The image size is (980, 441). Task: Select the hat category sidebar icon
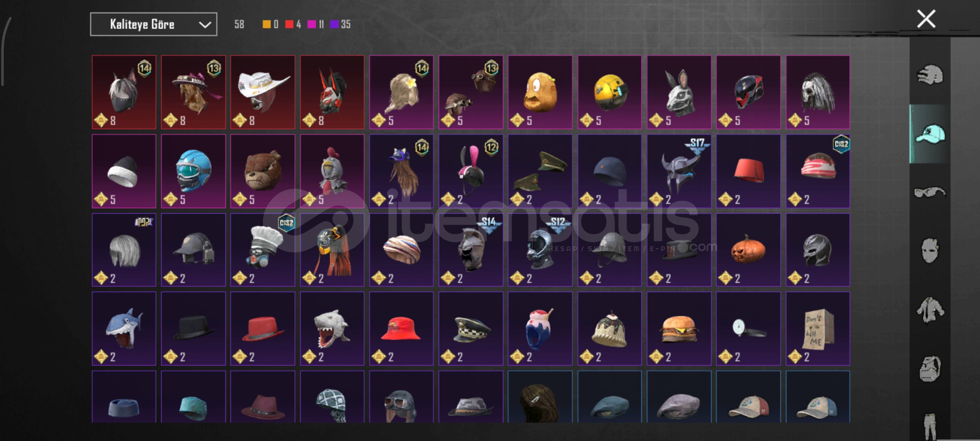(930, 134)
